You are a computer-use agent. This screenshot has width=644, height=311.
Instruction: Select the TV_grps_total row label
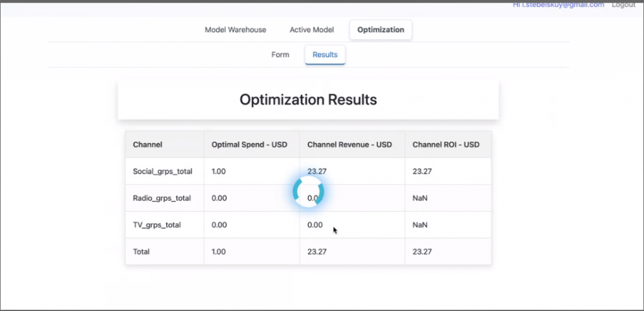(157, 225)
